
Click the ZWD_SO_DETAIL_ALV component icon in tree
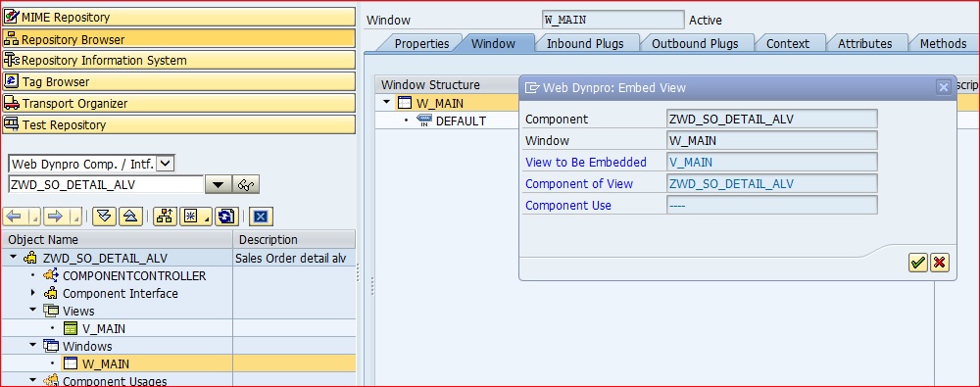[29, 259]
